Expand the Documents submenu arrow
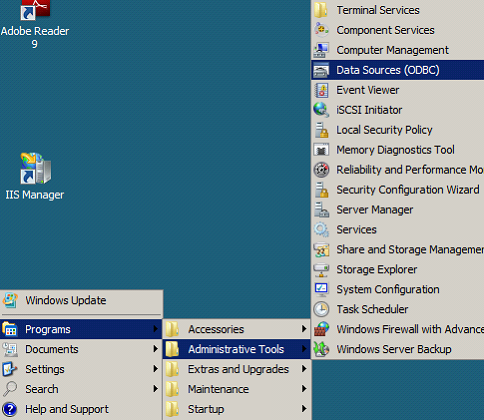Viewport: 484px width, 420px height. tap(155, 349)
